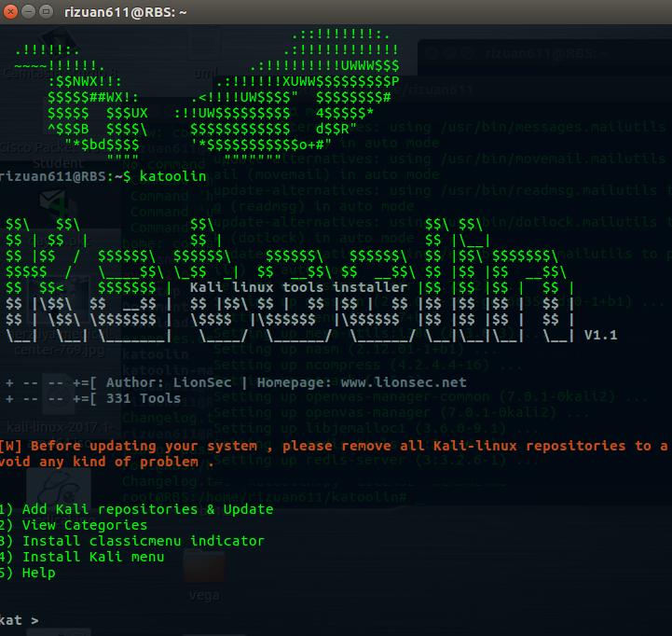Screen dimensions: 672x636
Task: Click the rizuan611@RBS: ~ window title
Action: (125, 12)
